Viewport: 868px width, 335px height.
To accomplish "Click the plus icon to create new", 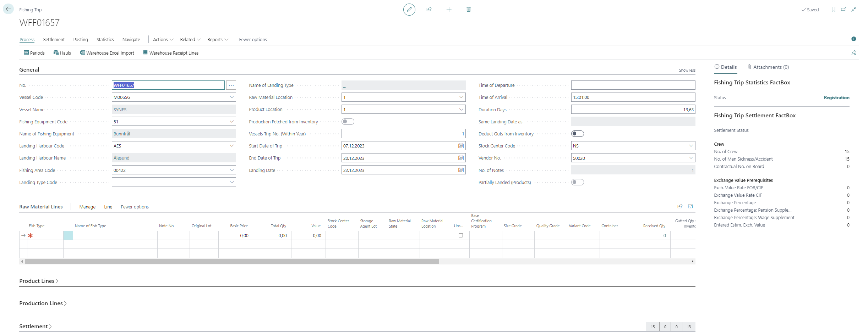I will [x=449, y=10].
